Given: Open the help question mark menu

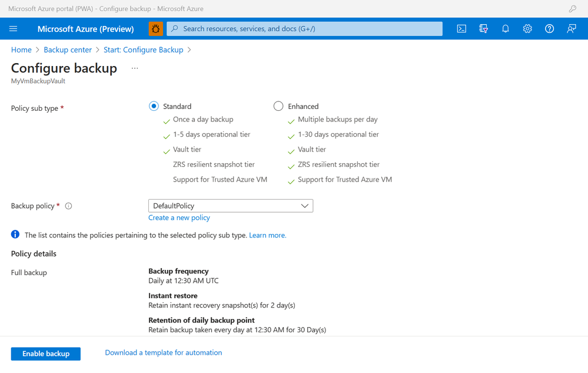Looking at the screenshot, I should point(549,28).
